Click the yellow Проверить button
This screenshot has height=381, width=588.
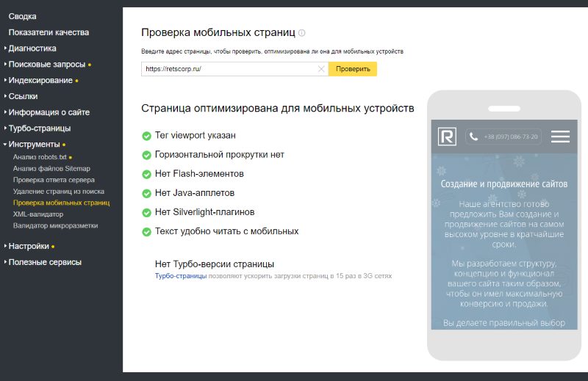point(353,69)
